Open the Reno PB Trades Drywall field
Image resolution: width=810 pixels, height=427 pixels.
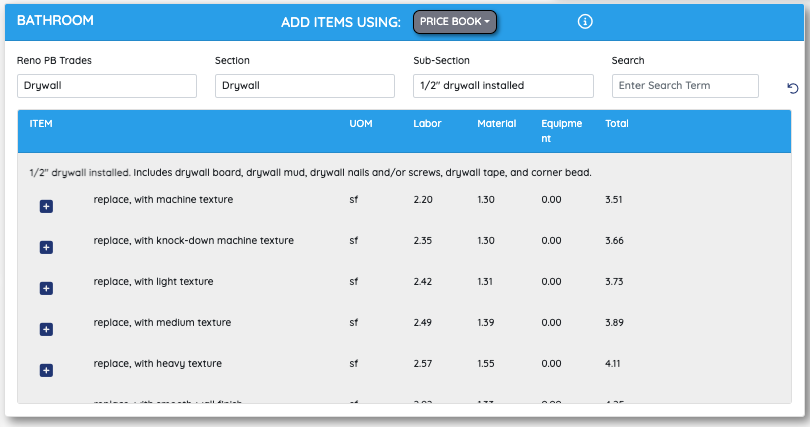[107, 86]
